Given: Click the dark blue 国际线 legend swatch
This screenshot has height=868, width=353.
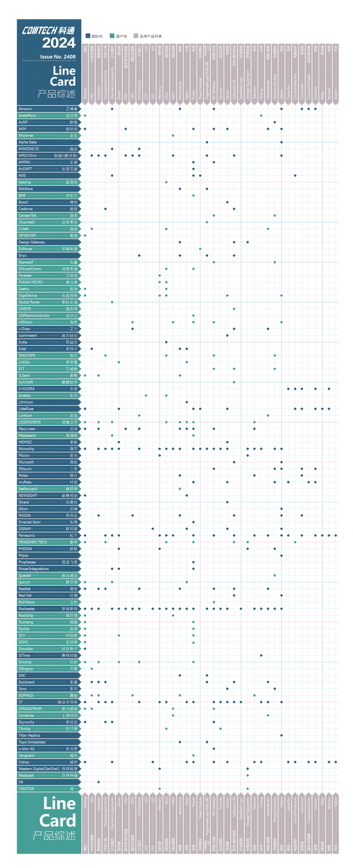Looking at the screenshot, I should [x=88, y=36].
